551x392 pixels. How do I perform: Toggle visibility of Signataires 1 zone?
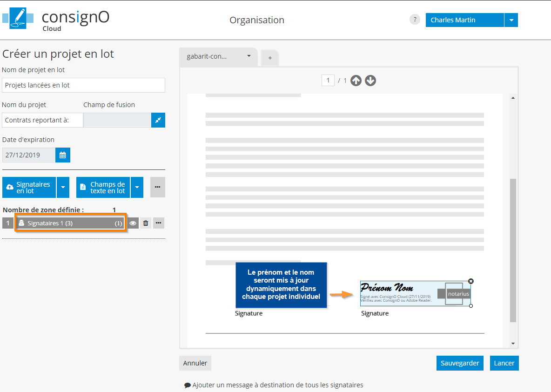click(133, 223)
